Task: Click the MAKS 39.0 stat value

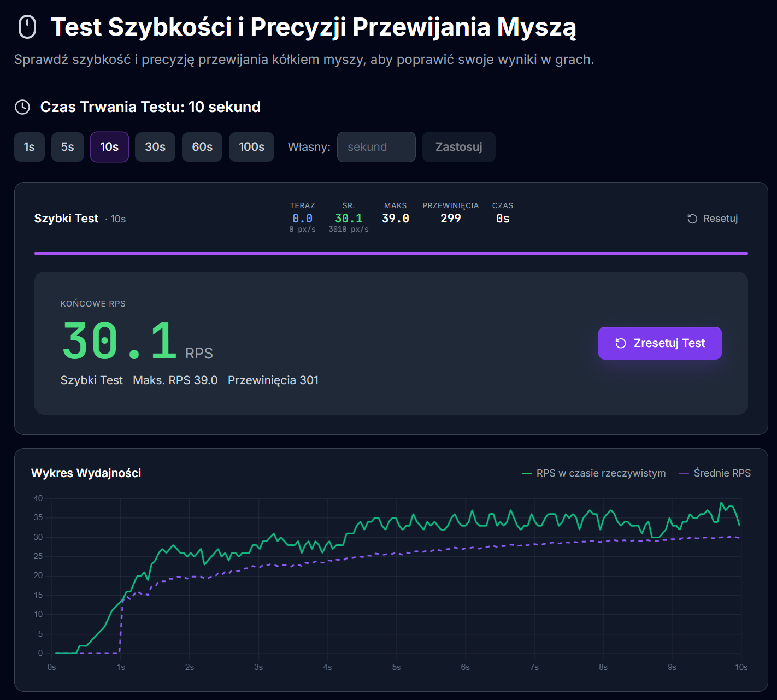Action: click(x=396, y=219)
